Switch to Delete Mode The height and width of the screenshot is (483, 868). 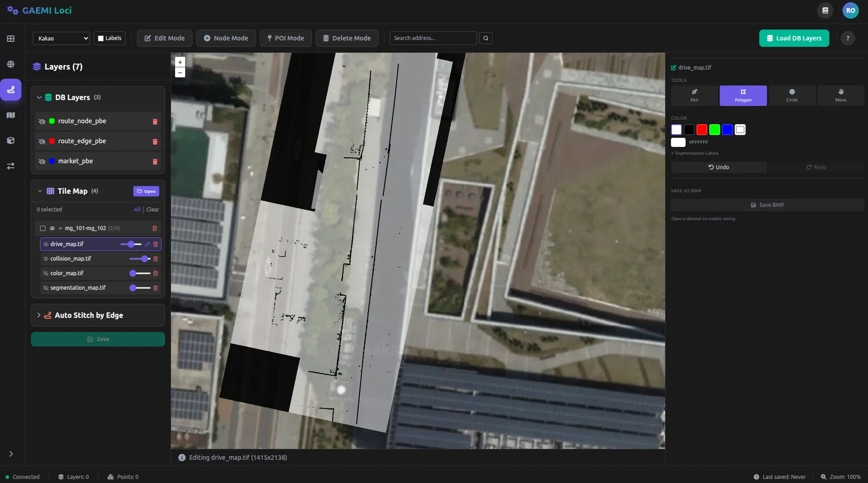click(347, 38)
